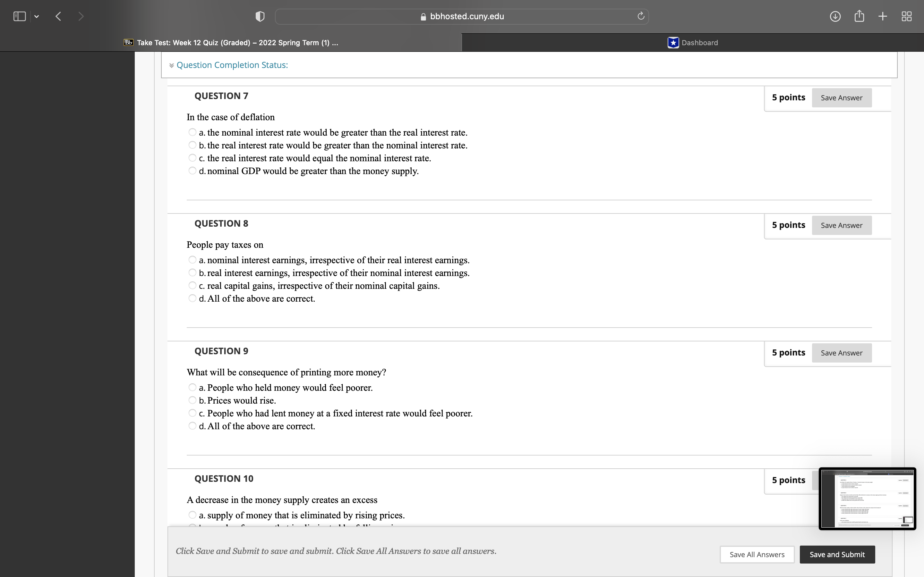Click the double-chevron beside Question Completion Status

[x=171, y=66]
